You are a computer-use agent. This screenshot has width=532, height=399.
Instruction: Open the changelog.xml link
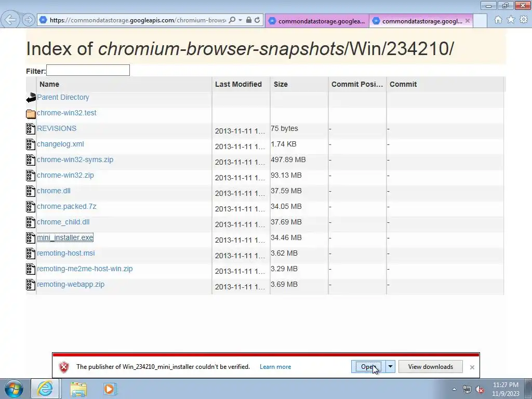click(x=60, y=144)
